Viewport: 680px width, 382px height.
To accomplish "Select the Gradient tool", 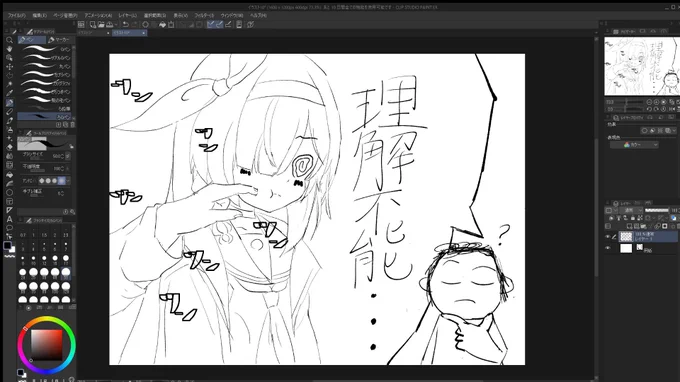I will coord(9,183).
